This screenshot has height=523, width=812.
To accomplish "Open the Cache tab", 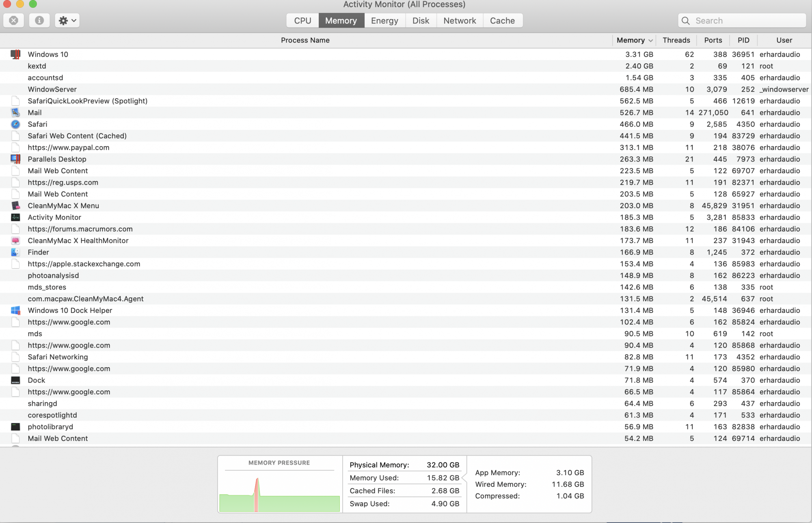I will point(502,21).
